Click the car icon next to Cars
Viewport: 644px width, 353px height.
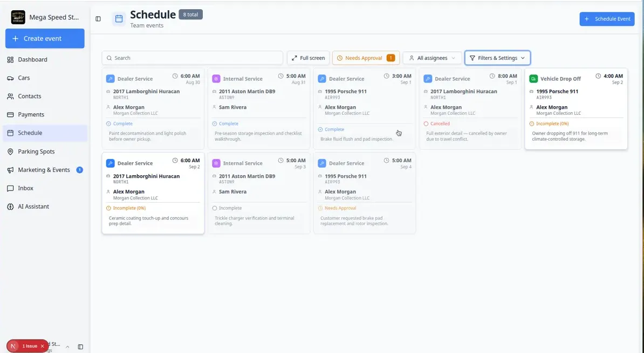pos(10,78)
